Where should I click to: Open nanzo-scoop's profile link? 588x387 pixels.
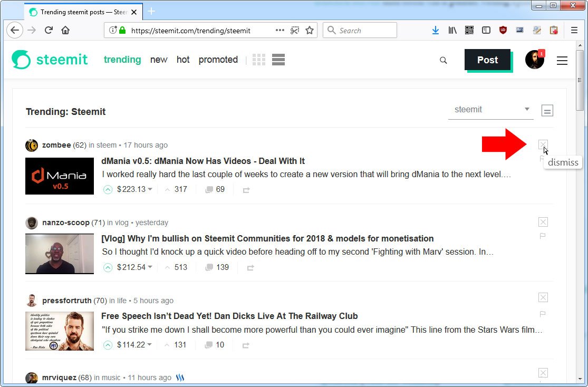(x=65, y=222)
